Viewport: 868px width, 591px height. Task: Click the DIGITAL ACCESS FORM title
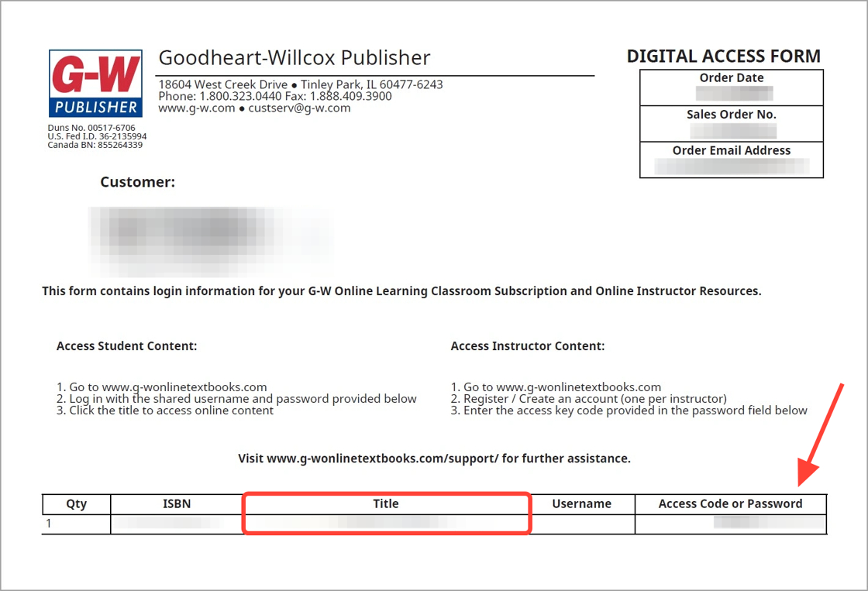(x=724, y=56)
